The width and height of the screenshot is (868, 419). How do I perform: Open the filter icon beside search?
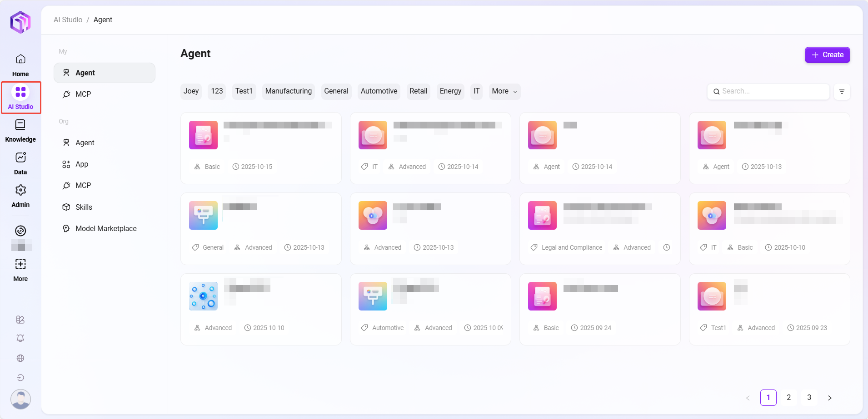click(x=842, y=92)
